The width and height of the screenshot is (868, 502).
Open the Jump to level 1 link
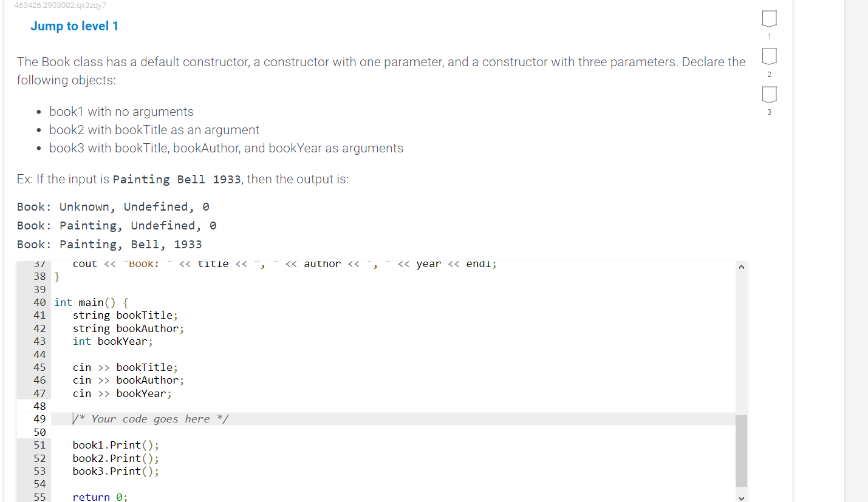point(75,25)
